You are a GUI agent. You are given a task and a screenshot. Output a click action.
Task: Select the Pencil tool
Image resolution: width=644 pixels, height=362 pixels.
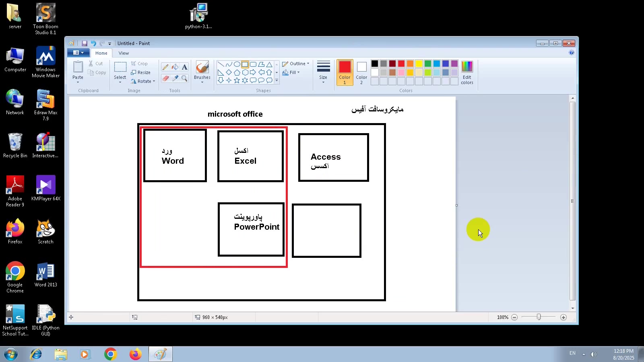coord(165,67)
